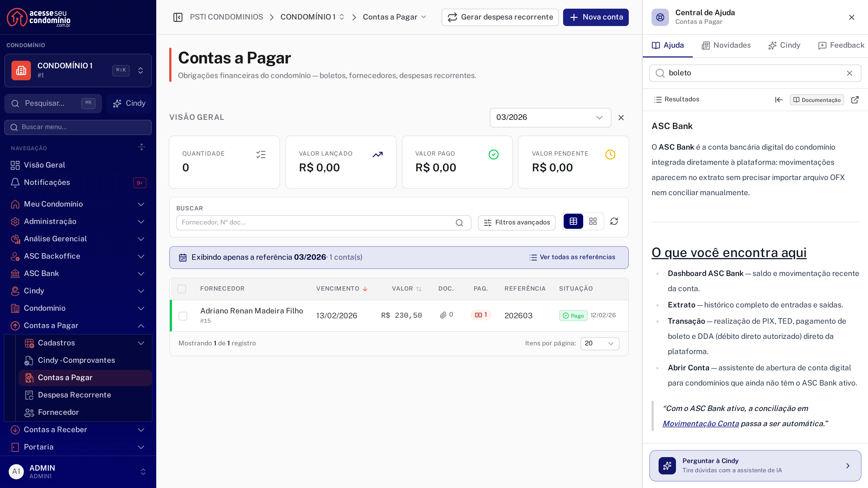Click the Pago status badge

pyautogui.click(x=573, y=316)
